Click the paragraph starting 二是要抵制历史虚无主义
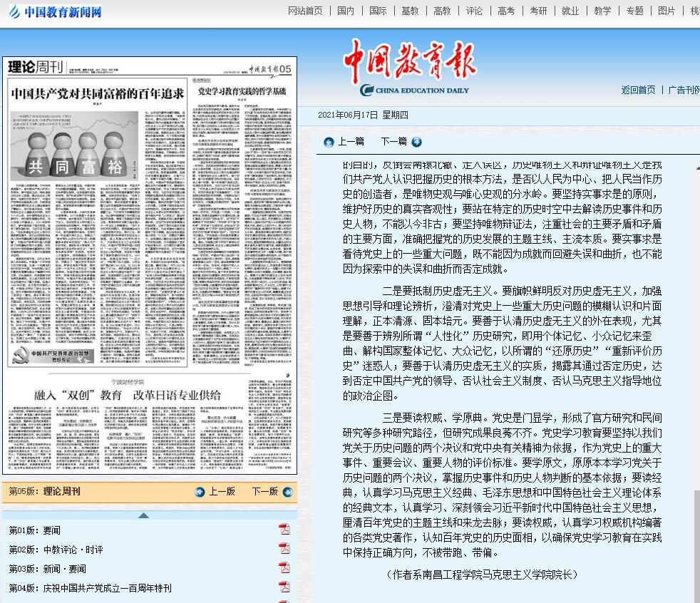 pyautogui.click(x=503, y=344)
